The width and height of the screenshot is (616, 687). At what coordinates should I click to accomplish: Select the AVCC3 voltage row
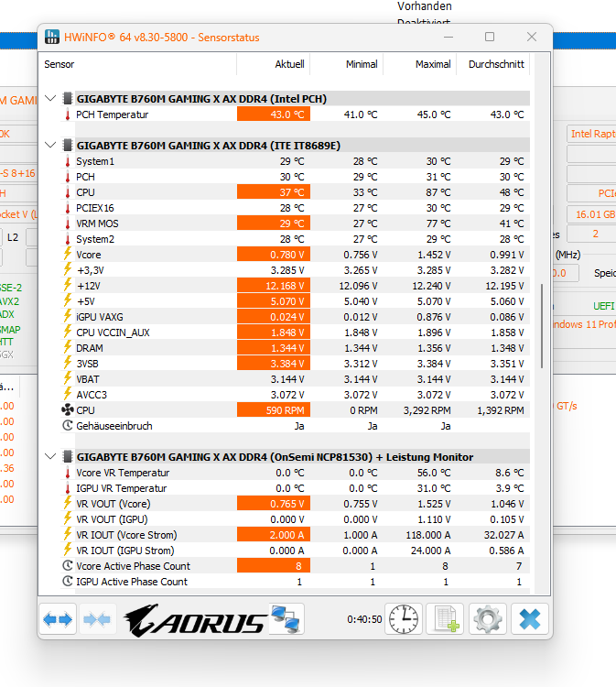295,395
